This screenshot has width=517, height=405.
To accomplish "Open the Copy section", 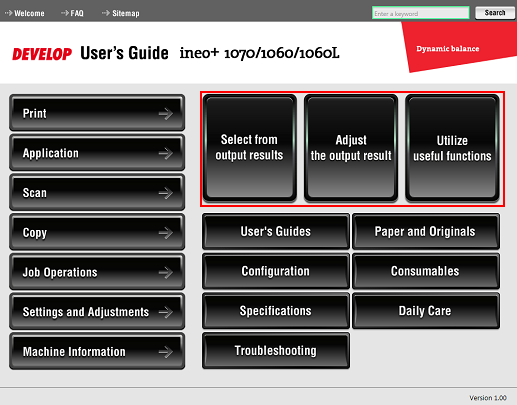I will pos(97,232).
